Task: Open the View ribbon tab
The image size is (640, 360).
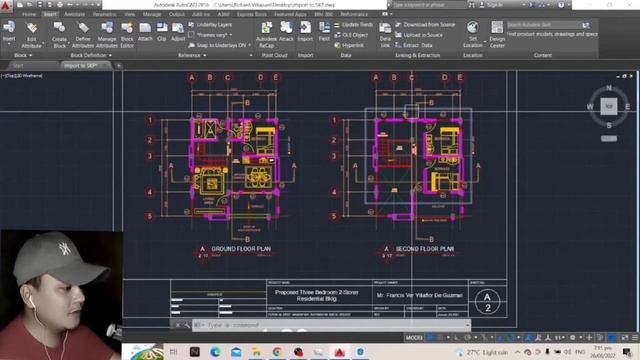Action: (x=129, y=14)
